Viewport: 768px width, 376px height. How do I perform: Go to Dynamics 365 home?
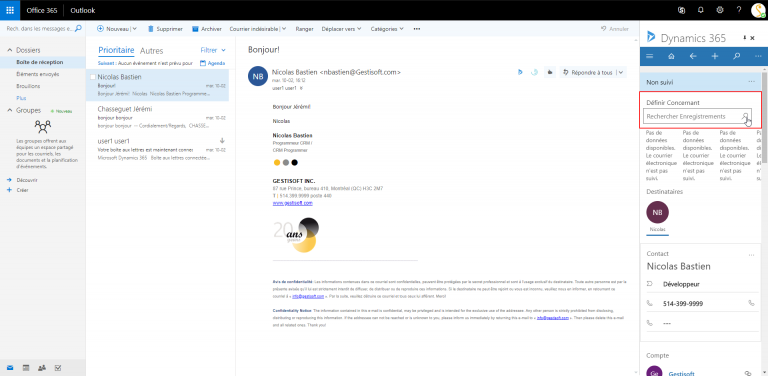pos(672,56)
